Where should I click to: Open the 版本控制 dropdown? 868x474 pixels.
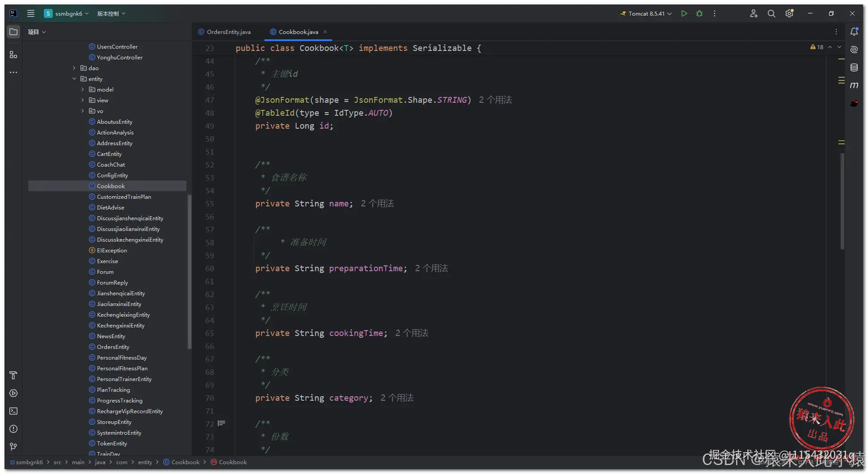click(111, 13)
